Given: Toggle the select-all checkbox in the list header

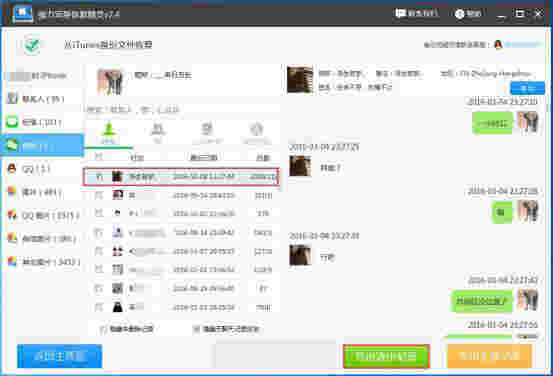Looking at the screenshot, I should click(x=99, y=157).
